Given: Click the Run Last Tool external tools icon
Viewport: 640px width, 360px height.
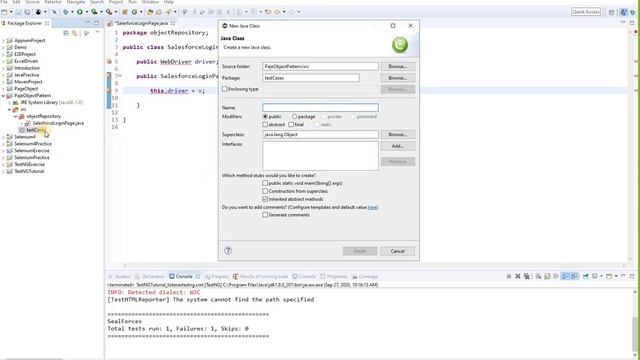Looking at the screenshot, I should coord(109,12).
